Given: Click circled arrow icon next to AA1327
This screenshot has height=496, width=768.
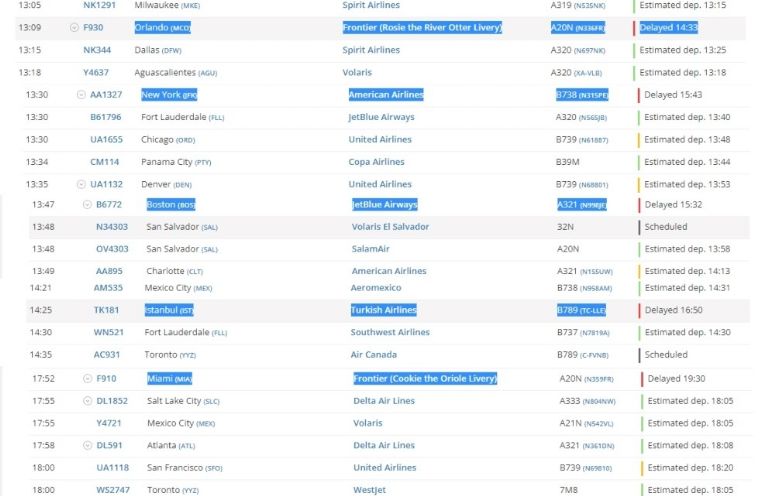Looking at the screenshot, I should coord(81,95).
